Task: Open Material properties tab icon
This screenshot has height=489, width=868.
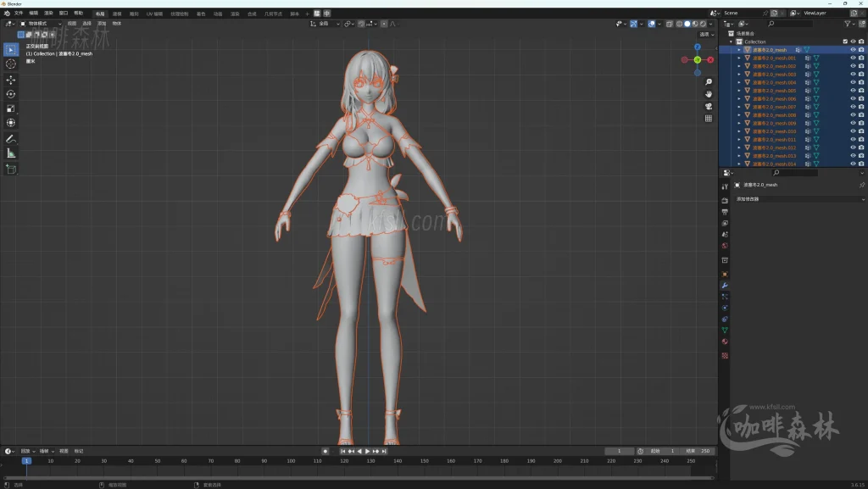Action: 725,342
